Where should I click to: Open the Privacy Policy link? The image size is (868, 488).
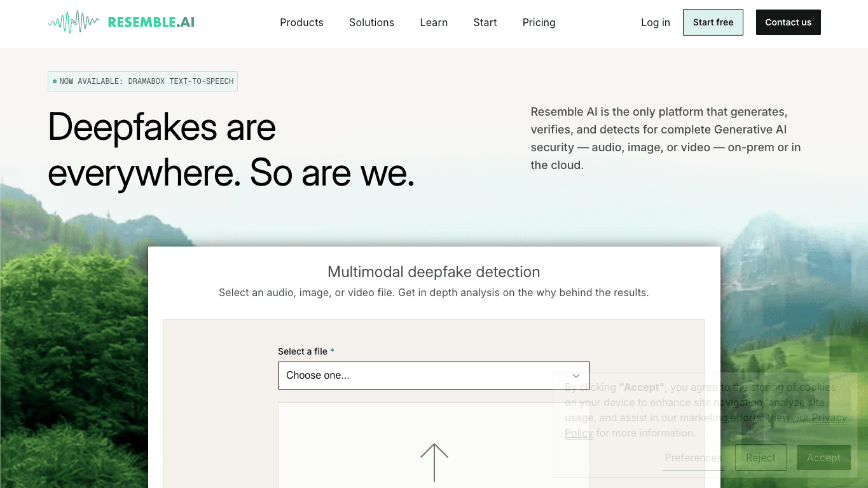pos(829,417)
